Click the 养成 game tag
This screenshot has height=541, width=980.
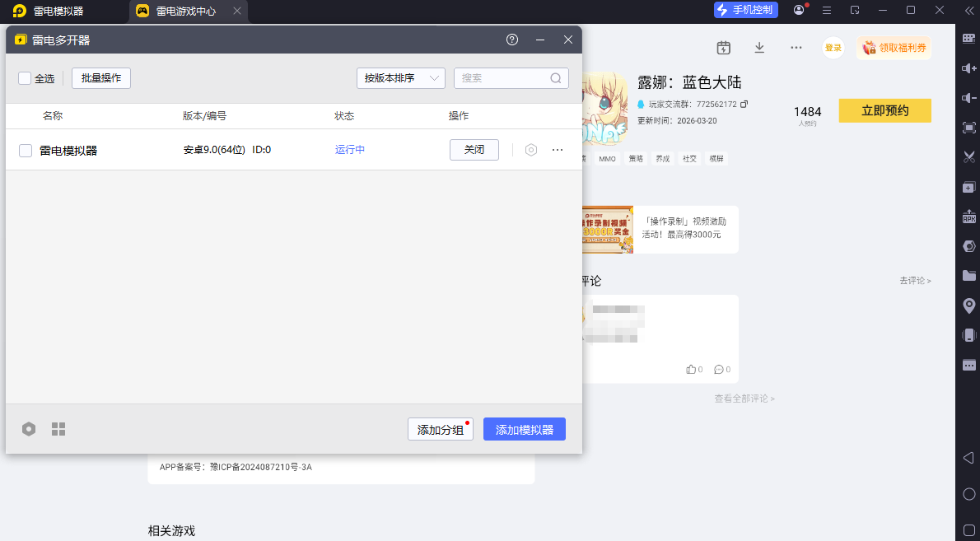662,159
